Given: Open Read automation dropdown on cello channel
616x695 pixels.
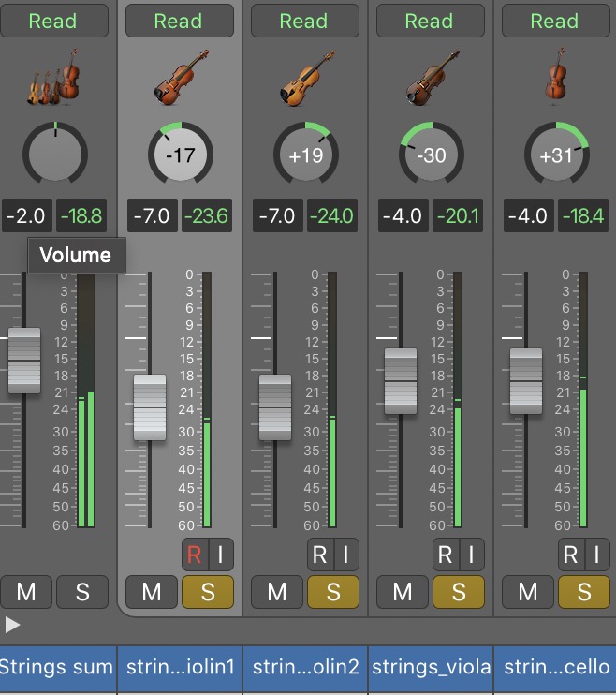Looking at the screenshot, I should point(555,21).
